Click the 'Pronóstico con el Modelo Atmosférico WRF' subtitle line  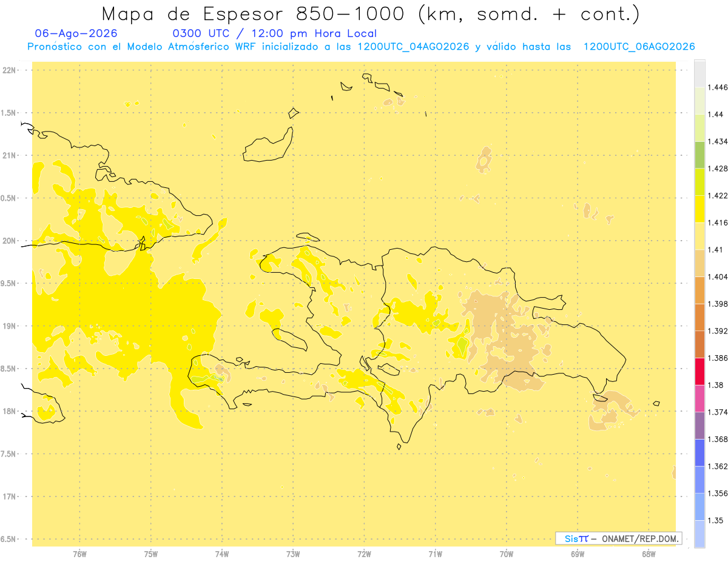coord(361,47)
